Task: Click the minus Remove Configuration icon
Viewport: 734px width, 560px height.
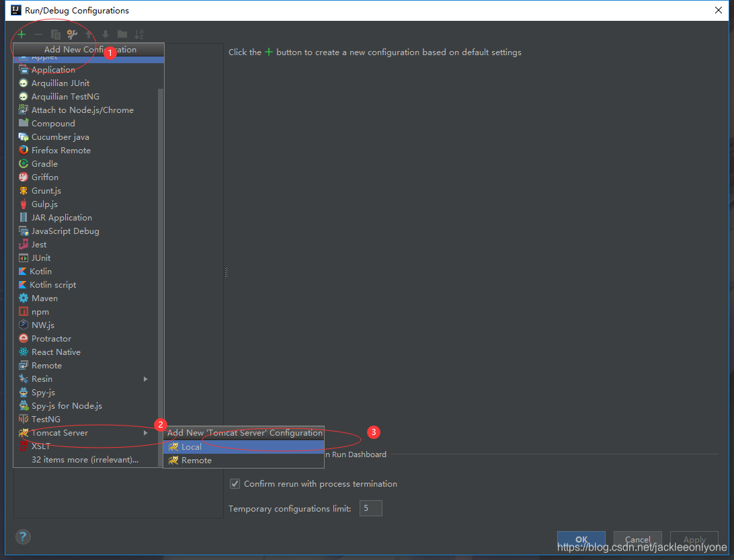Action: (x=38, y=34)
